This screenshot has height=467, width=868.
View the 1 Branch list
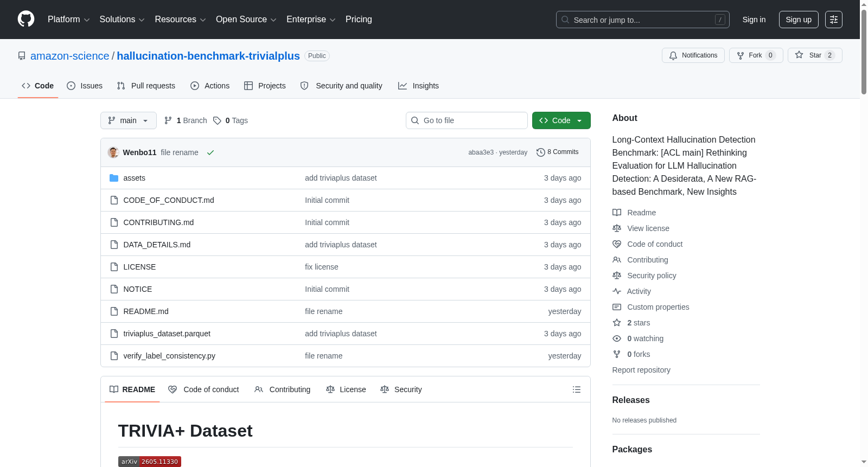[186, 120]
